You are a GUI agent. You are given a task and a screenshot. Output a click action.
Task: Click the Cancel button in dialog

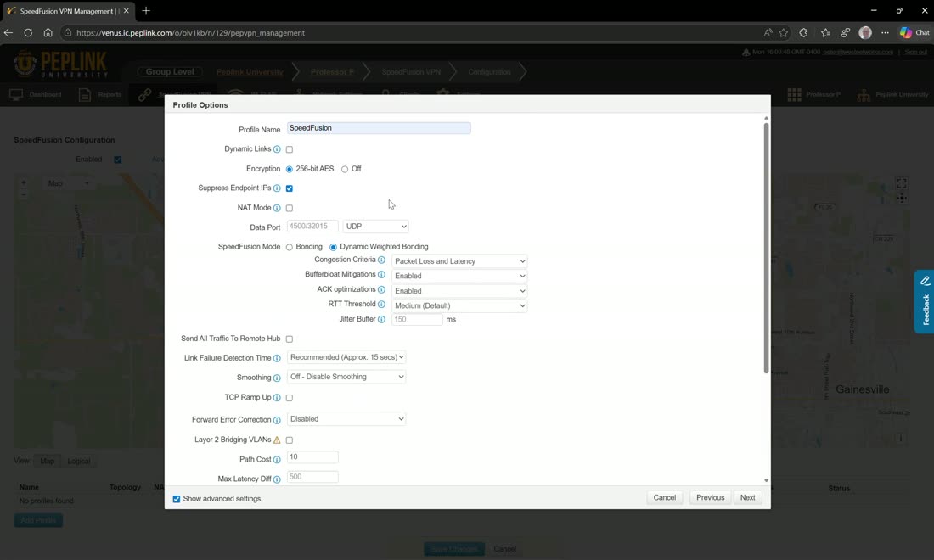(x=664, y=497)
